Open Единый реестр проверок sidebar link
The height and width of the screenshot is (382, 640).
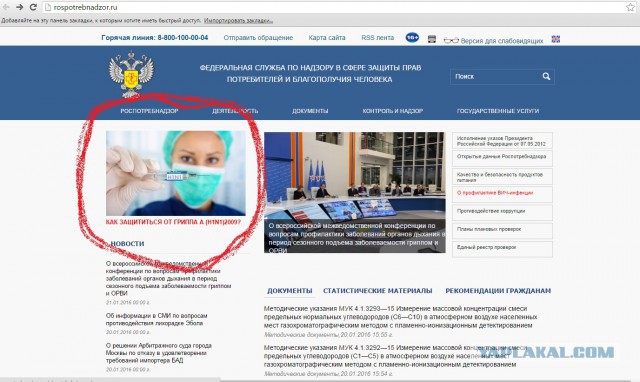[x=502, y=249]
